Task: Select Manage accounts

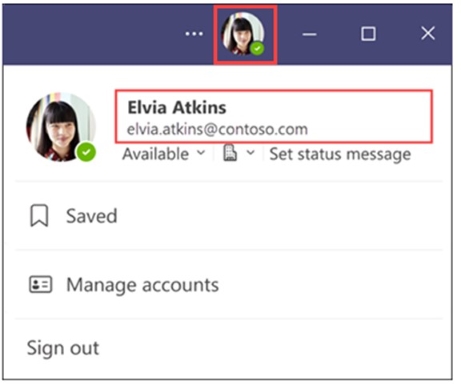Action: (229, 285)
